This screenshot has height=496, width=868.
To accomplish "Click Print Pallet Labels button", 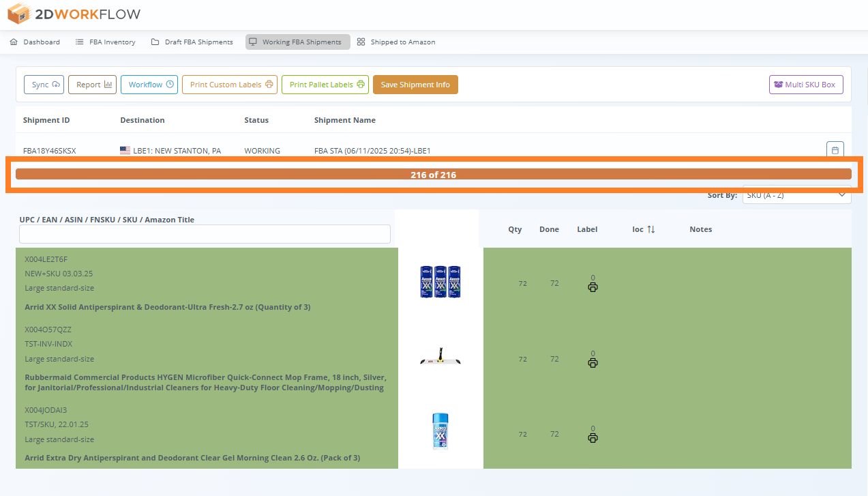I will [326, 85].
